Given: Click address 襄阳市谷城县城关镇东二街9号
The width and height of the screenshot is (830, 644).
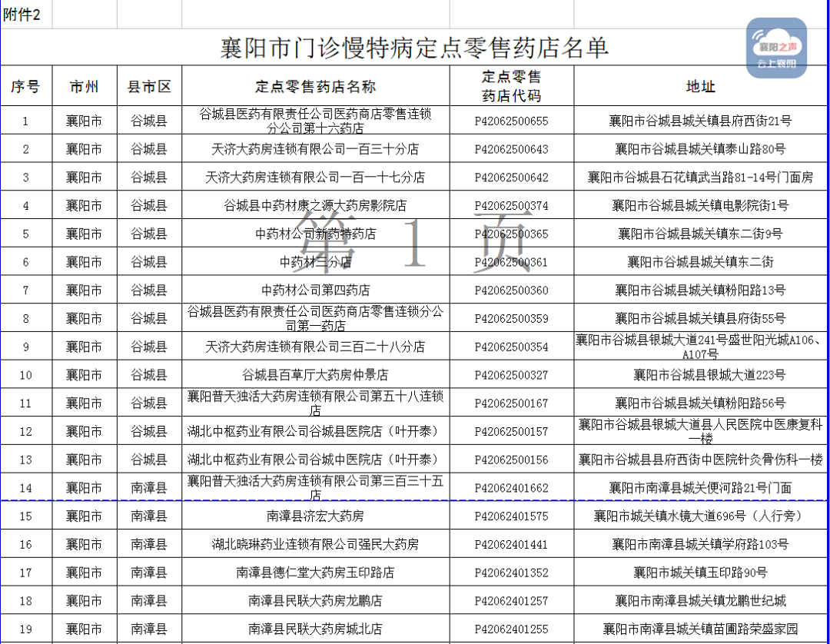Looking at the screenshot, I should [x=700, y=234].
